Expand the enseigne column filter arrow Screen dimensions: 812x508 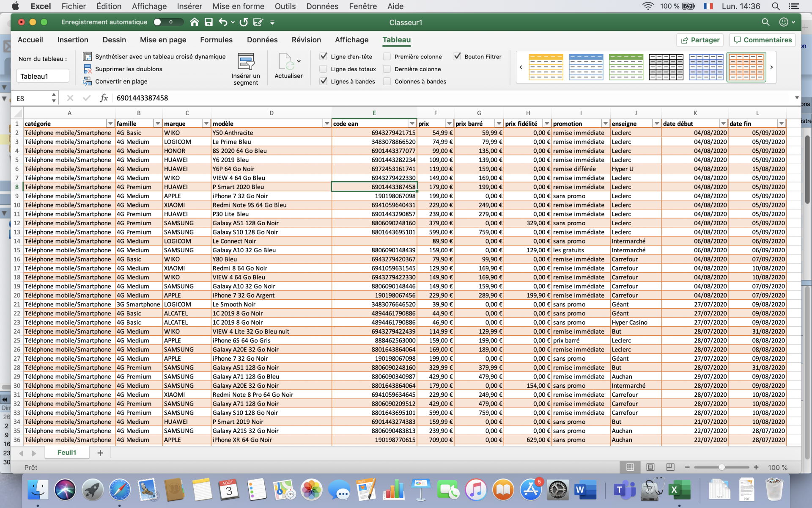tap(656, 123)
